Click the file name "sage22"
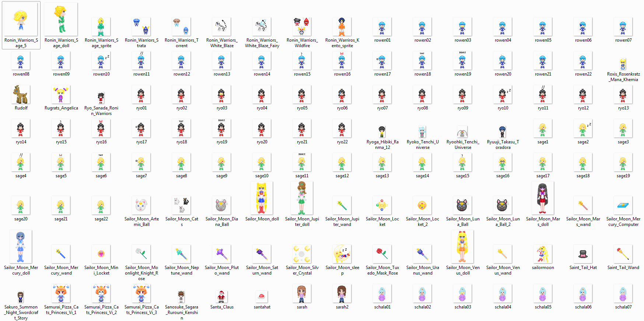The height and width of the screenshot is (321, 644). (x=101, y=219)
